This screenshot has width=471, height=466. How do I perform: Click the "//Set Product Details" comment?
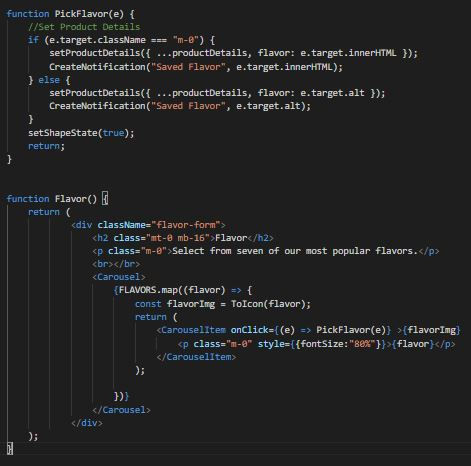(x=84, y=27)
